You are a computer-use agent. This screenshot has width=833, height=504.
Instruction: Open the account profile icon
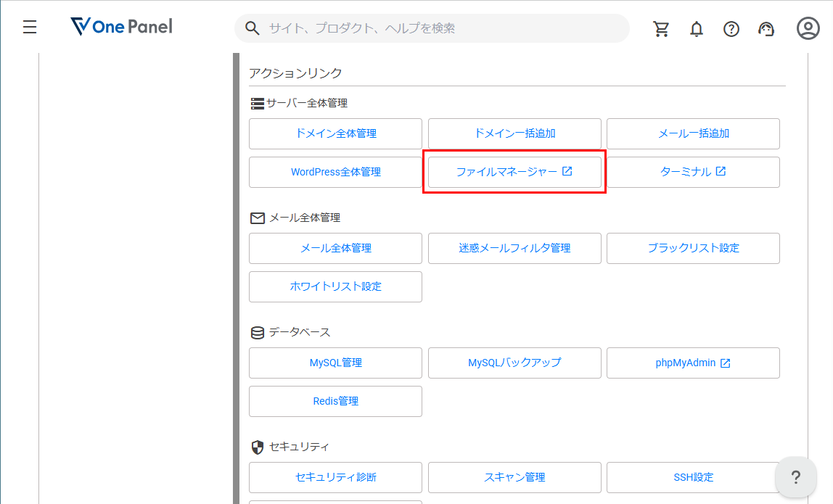pyautogui.click(x=808, y=28)
